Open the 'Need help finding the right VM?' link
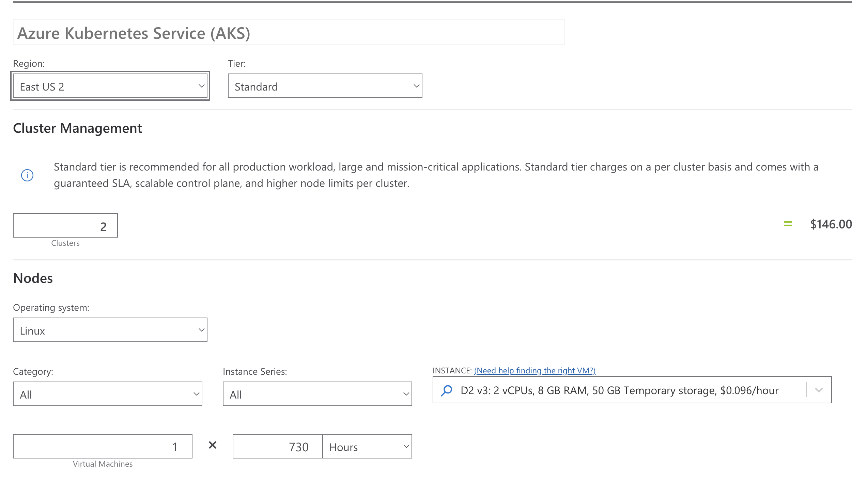This screenshot has width=868, height=484. tap(535, 371)
